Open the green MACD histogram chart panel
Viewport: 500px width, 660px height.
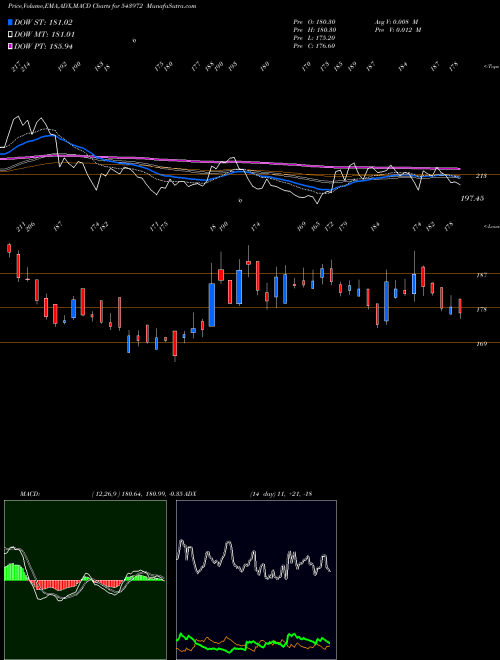85,580
